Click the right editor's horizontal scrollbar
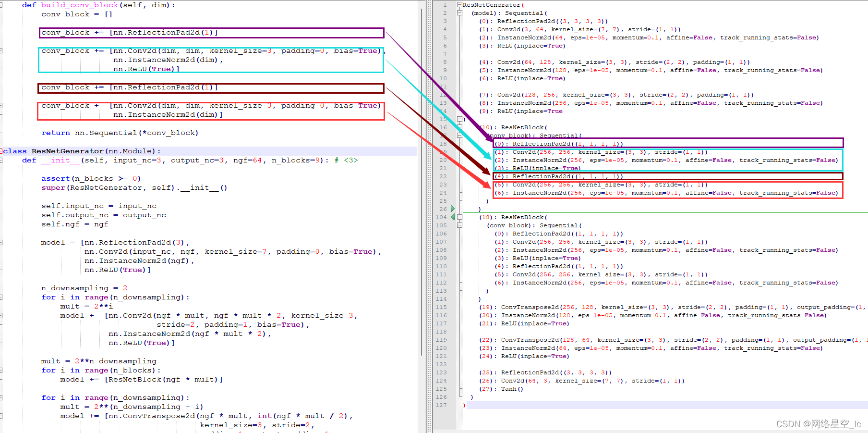The width and height of the screenshot is (868, 433). point(651,431)
